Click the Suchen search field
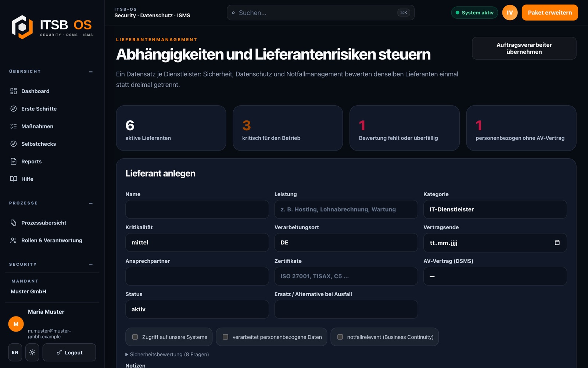588x368 pixels. coord(320,13)
